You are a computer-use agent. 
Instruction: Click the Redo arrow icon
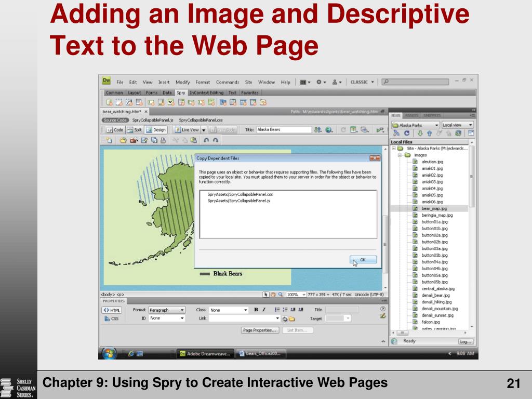pyautogui.click(x=216, y=140)
